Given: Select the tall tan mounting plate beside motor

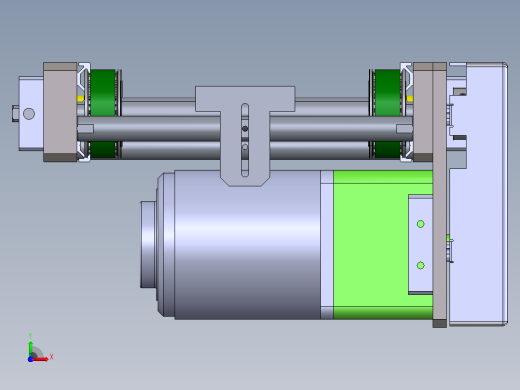Looking at the screenshot, I should click(440, 195).
